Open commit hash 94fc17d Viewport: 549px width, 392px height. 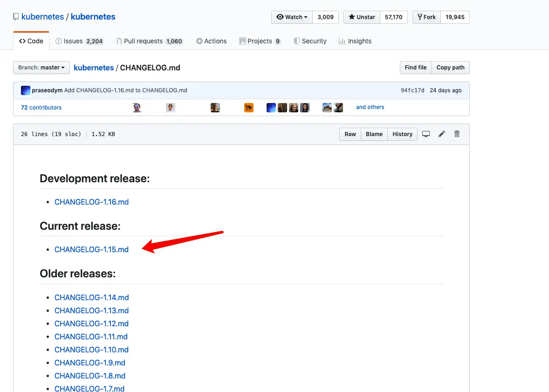click(412, 90)
